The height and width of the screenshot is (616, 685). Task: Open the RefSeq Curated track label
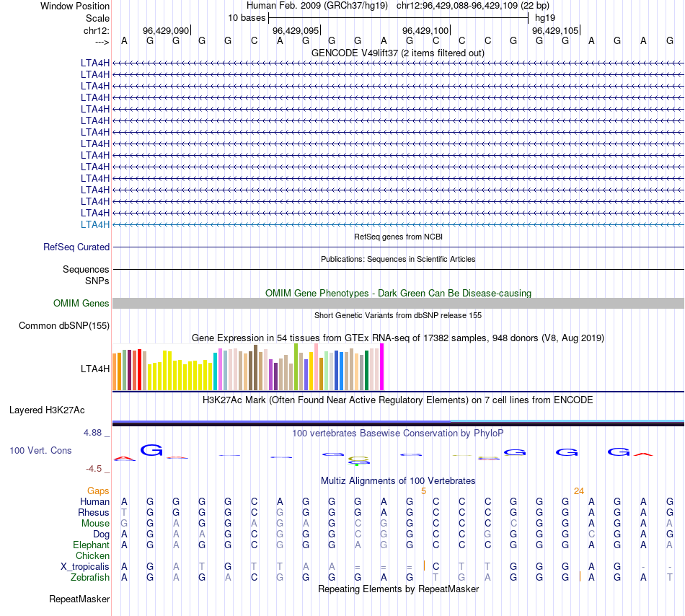76,247
